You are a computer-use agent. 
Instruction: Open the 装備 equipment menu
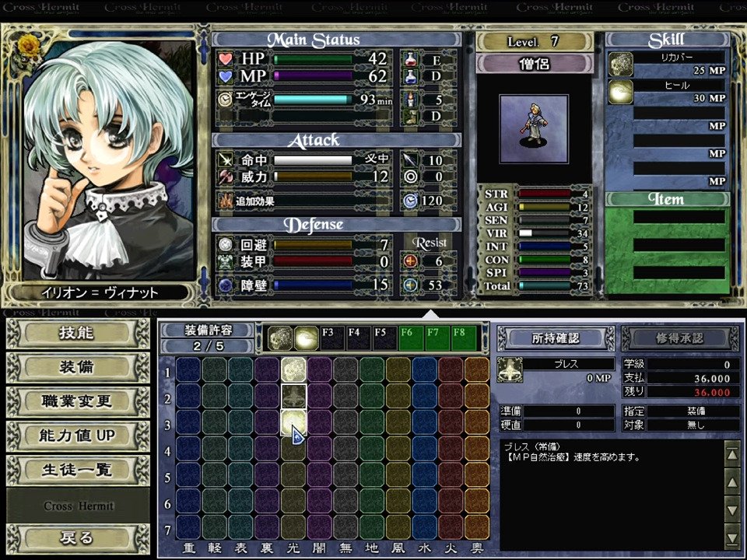(77, 367)
